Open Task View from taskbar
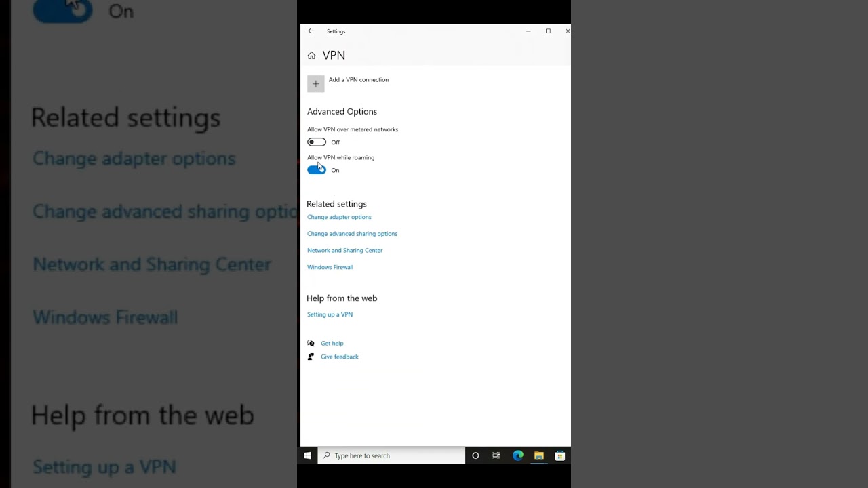Screen dimensions: 868x488 (x=496, y=455)
